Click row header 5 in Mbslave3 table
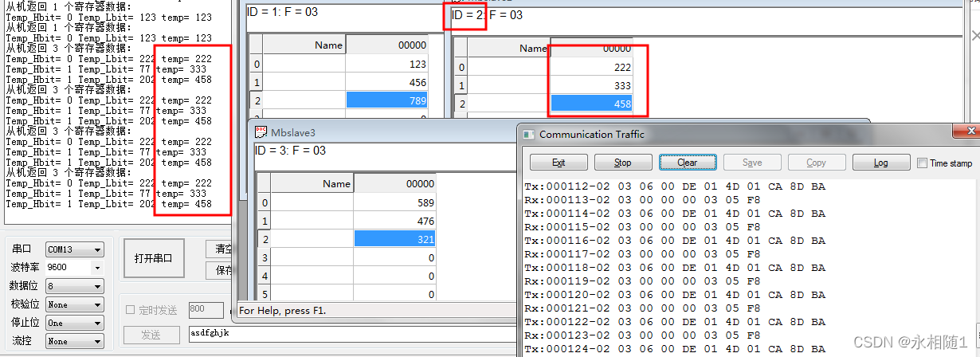The image size is (980, 357). click(x=265, y=294)
